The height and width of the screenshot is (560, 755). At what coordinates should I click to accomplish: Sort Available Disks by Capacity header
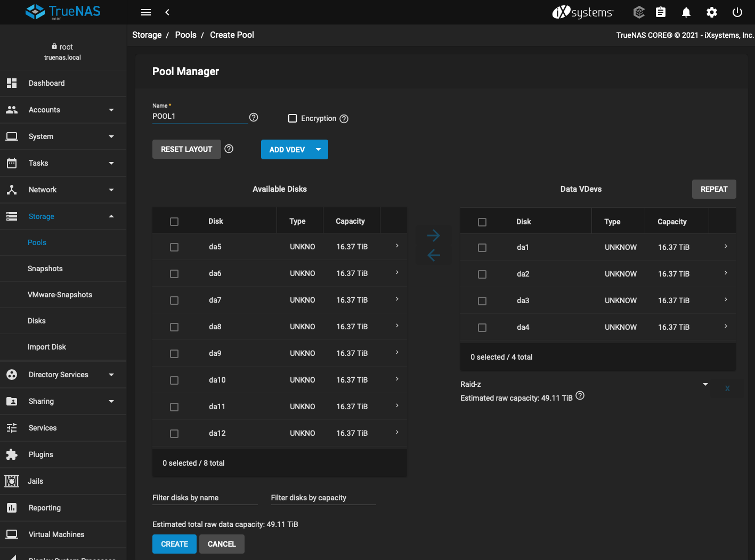click(350, 221)
